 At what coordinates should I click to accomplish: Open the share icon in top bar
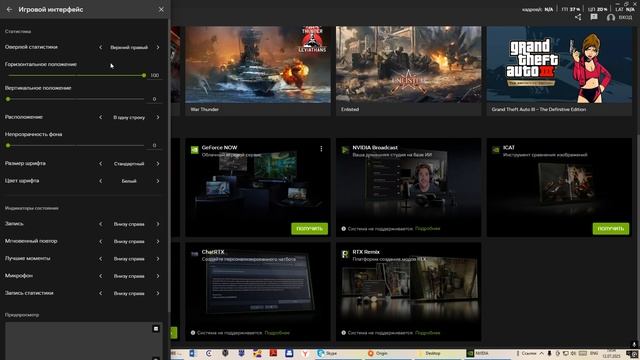(x=578, y=17)
